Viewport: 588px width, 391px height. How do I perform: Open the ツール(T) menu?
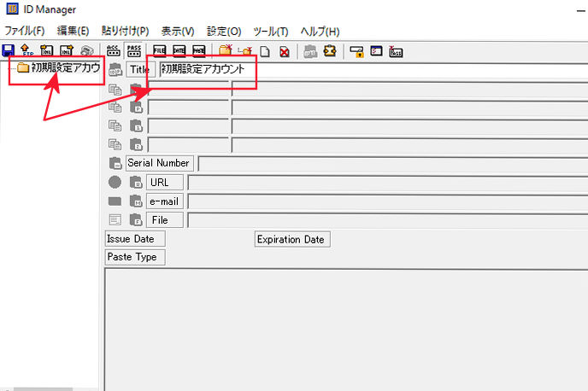(271, 31)
